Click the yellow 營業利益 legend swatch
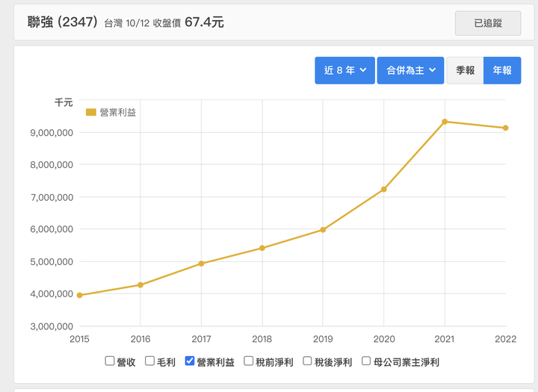This screenshot has height=392, width=538. tap(90, 112)
